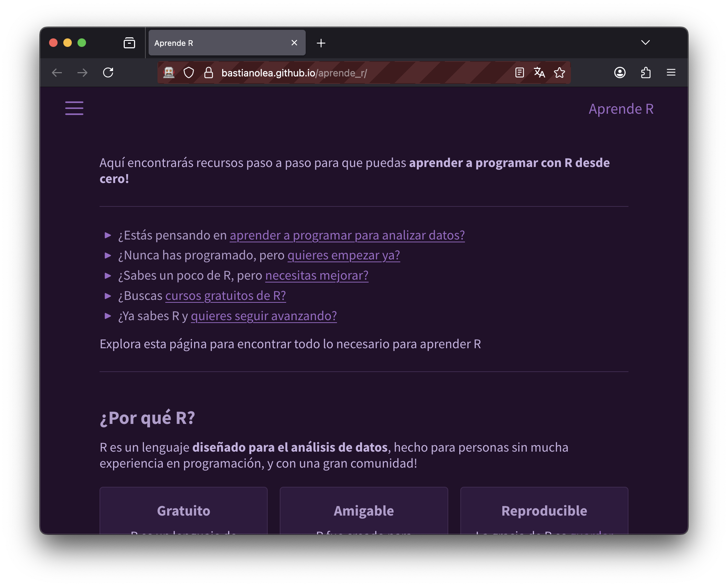
Task: Open the browser application menu
Action: click(671, 73)
